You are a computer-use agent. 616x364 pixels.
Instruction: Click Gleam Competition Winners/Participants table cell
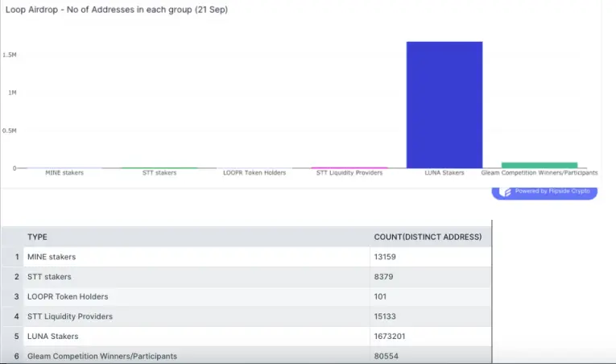click(196, 356)
